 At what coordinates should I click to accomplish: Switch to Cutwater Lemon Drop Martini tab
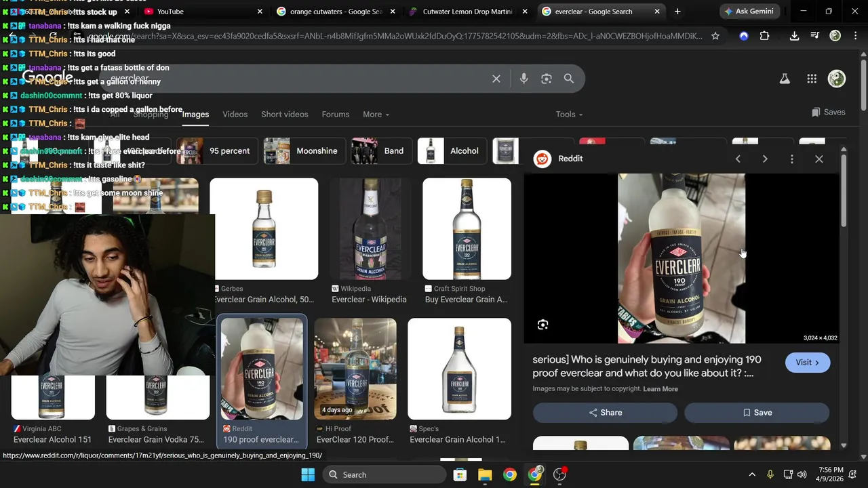pos(468,12)
